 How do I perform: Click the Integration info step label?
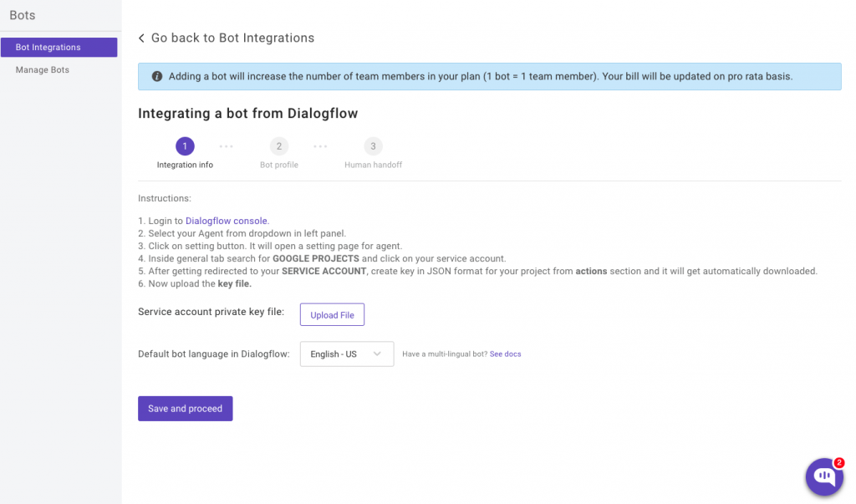(185, 165)
